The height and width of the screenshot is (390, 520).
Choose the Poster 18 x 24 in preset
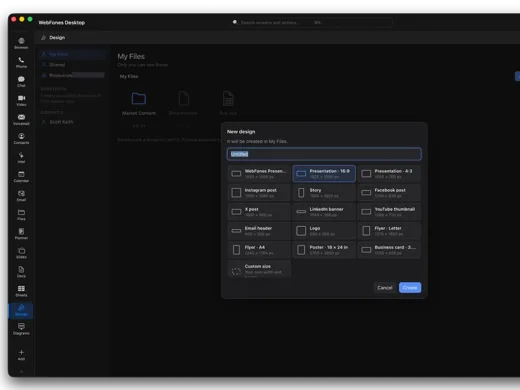[324, 250]
